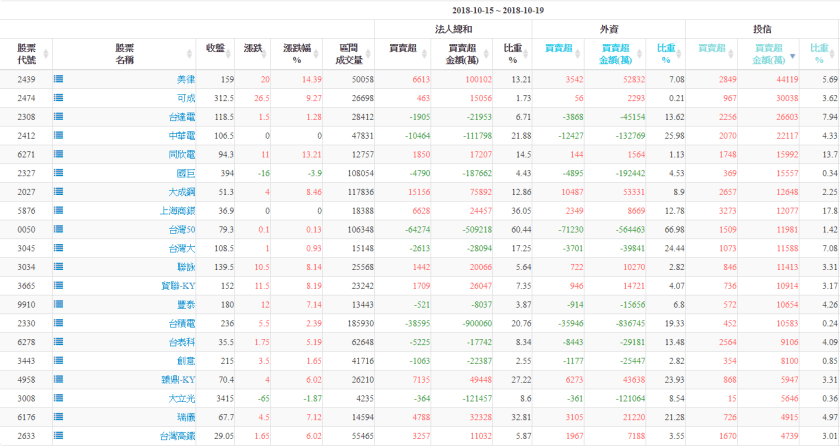Viewport: 840px width, 448px height.
Task: Click the 股票代號 column header
Action: [x=26, y=54]
